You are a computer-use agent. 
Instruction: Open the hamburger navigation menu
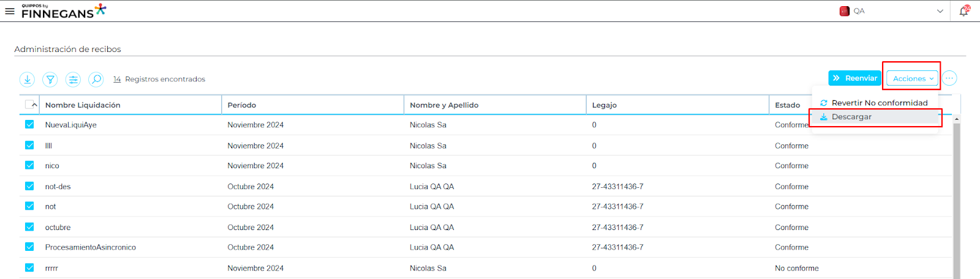click(10, 11)
